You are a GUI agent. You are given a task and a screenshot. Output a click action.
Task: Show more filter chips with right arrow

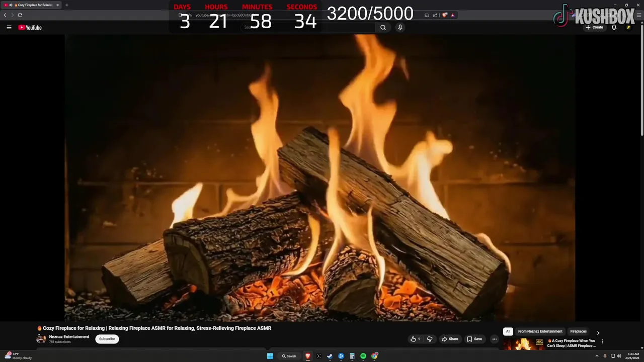click(x=598, y=332)
